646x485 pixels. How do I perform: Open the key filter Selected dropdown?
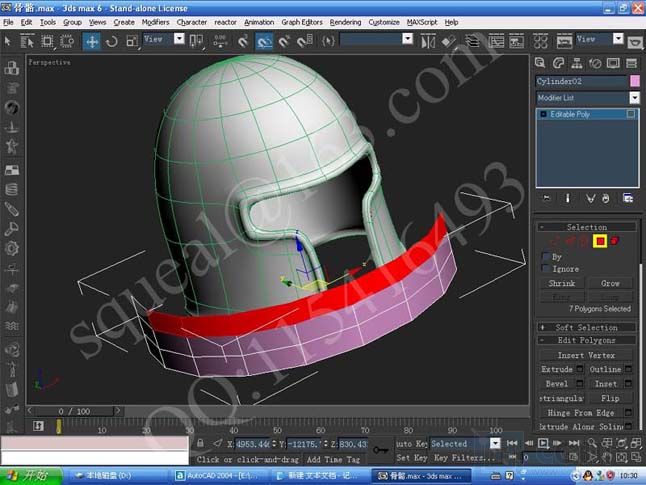point(495,443)
